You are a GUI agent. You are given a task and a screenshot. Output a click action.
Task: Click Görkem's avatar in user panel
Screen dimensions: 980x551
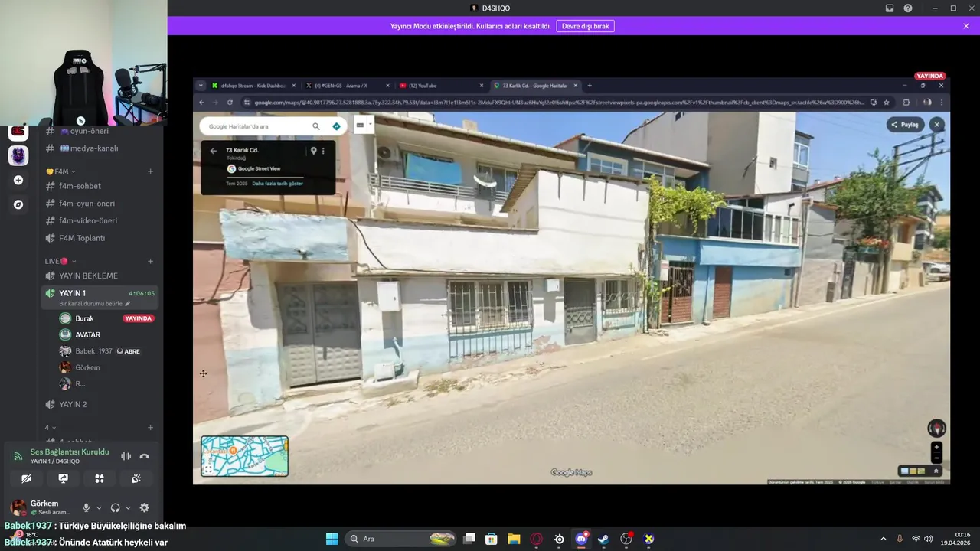click(18, 507)
